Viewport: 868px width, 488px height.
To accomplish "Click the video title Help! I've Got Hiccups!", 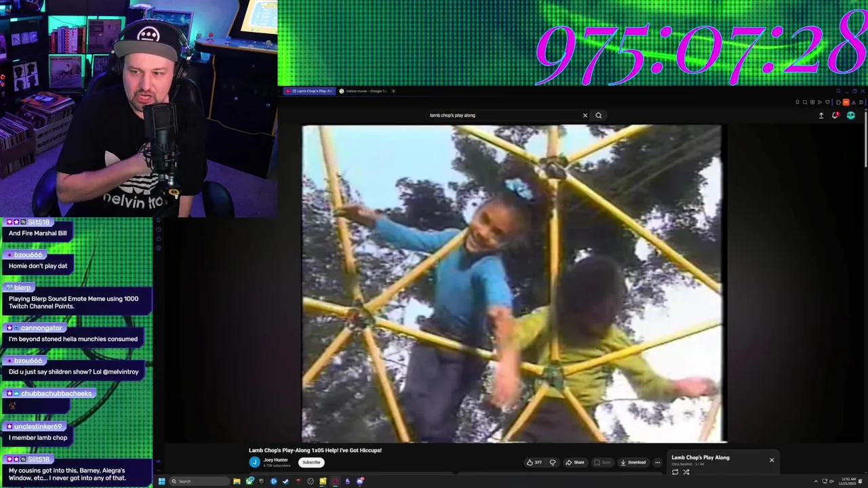I will pos(315,450).
